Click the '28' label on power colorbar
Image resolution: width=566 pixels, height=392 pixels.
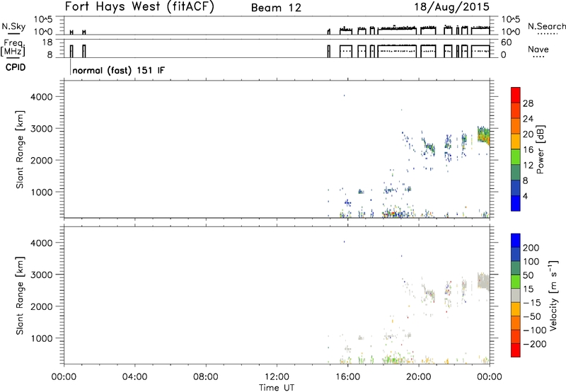tap(528, 103)
